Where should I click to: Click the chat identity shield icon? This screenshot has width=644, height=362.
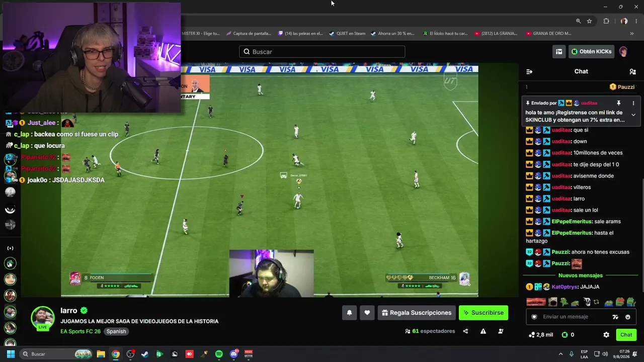534,317
